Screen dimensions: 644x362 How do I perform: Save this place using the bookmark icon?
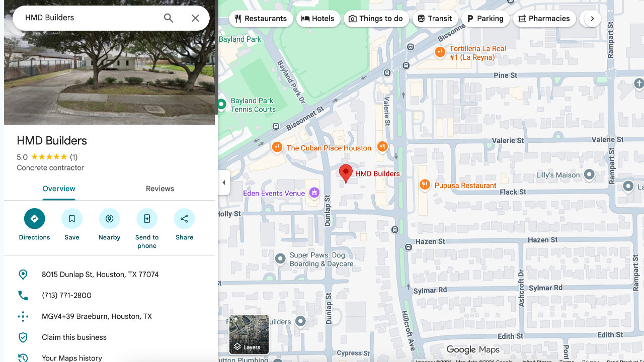pos(72,219)
